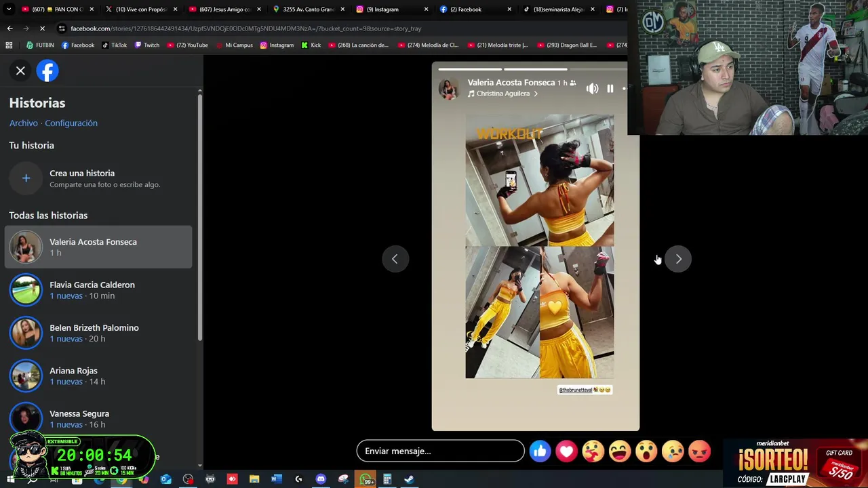The height and width of the screenshot is (488, 868).
Task: React with the Haha emoji
Action: point(620,451)
